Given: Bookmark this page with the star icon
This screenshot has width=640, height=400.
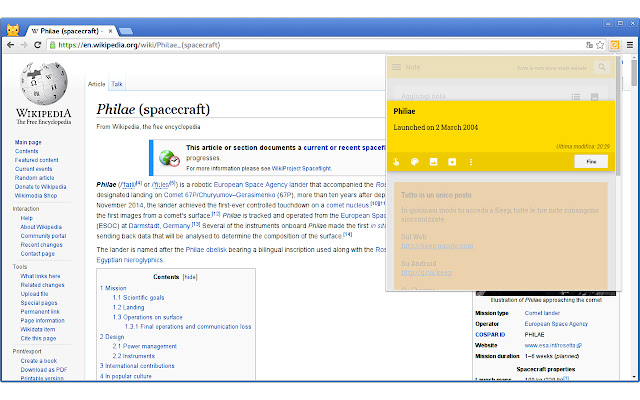Looking at the screenshot, I should [x=602, y=44].
